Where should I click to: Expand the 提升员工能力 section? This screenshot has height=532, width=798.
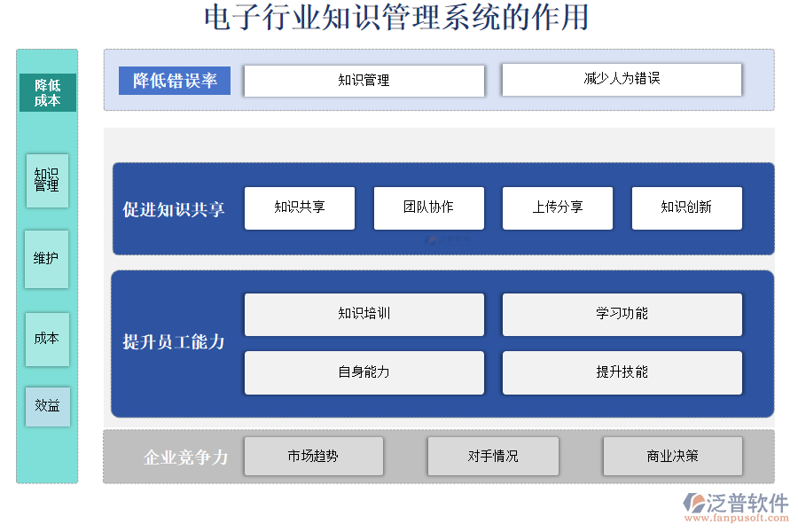pos(174,341)
